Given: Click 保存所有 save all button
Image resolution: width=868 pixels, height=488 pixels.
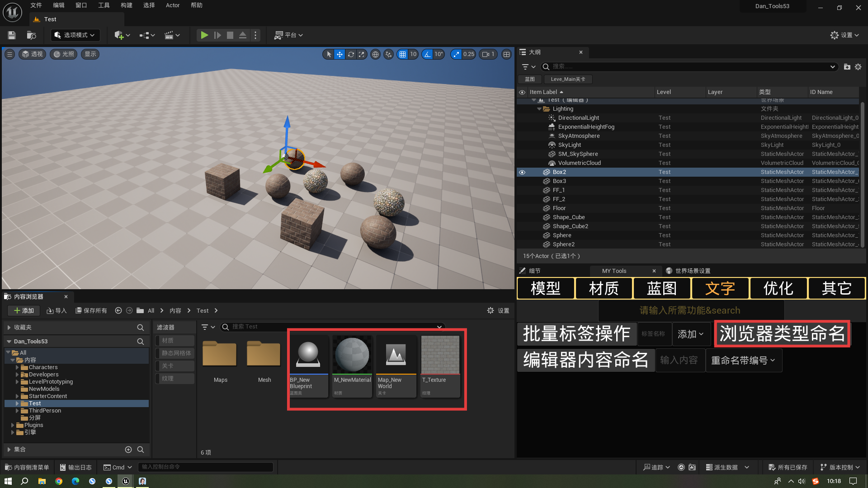Looking at the screenshot, I should 91,311.
